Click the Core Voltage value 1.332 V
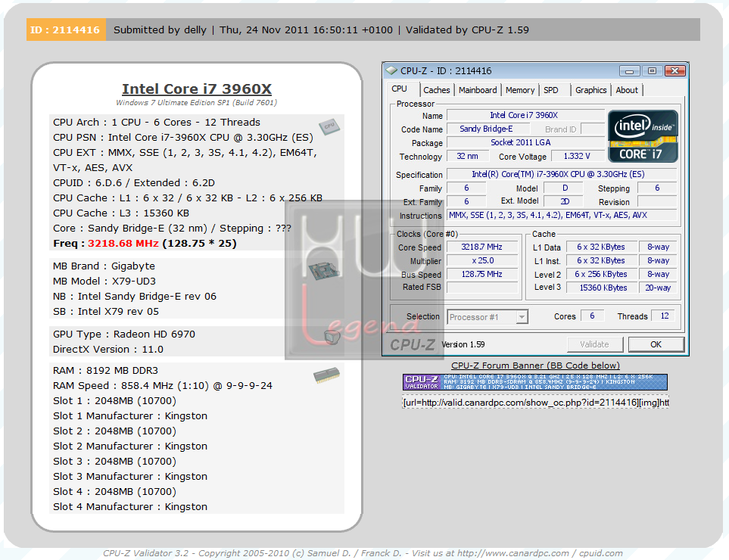This screenshot has width=729, height=560. tap(578, 156)
